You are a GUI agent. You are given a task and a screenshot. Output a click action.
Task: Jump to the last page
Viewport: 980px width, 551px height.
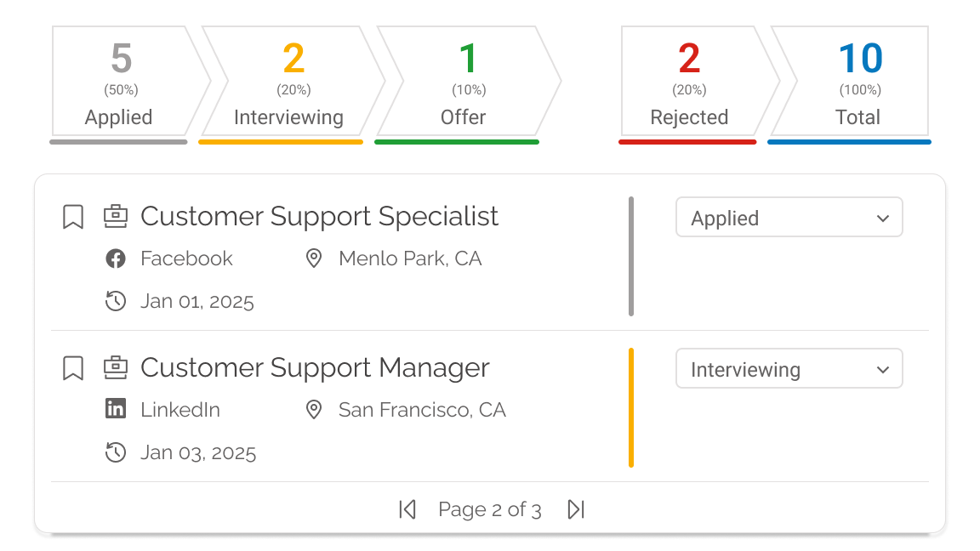point(575,508)
